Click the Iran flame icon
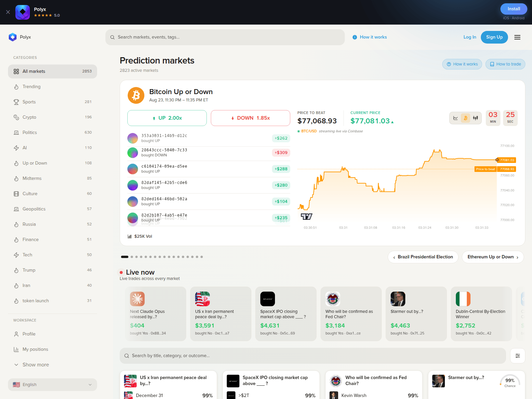The width and height of the screenshot is (532, 399). (16, 286)
